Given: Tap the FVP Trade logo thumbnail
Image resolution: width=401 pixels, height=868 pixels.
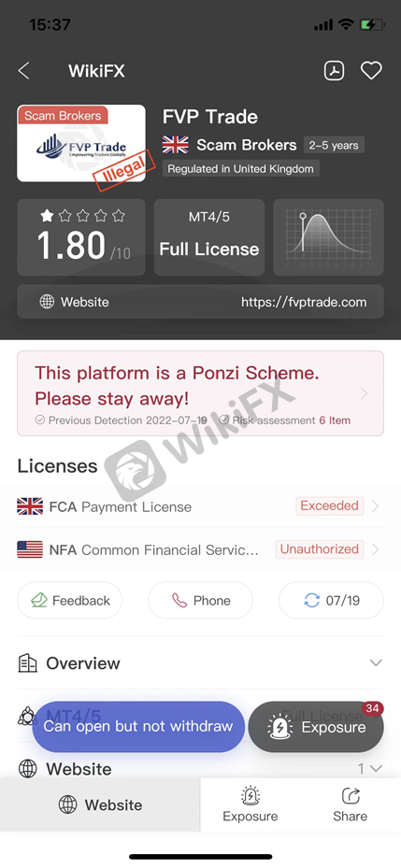Looking at the screenshot, I should point(81,143).
